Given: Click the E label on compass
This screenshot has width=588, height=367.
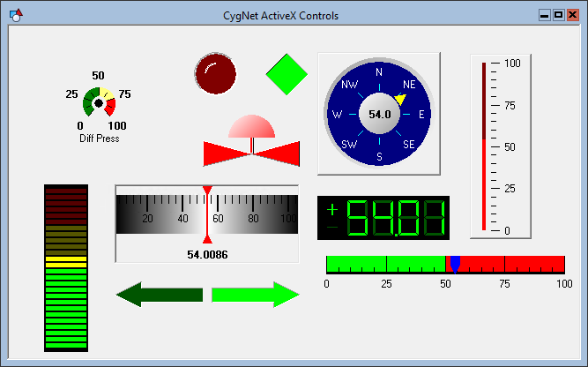Looking at the screenshot, I should [421, 115].
